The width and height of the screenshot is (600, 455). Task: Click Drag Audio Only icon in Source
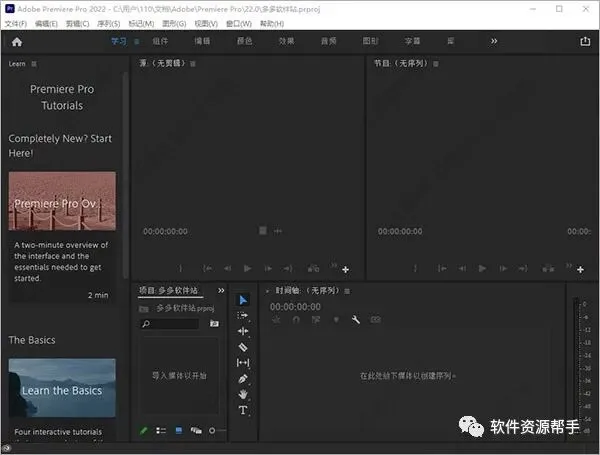278,231
